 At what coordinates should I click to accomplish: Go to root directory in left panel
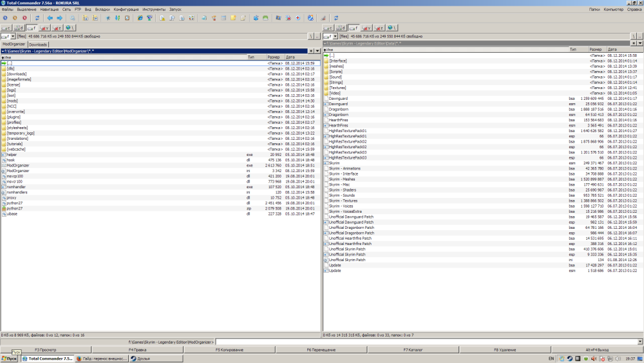(311, 36)
